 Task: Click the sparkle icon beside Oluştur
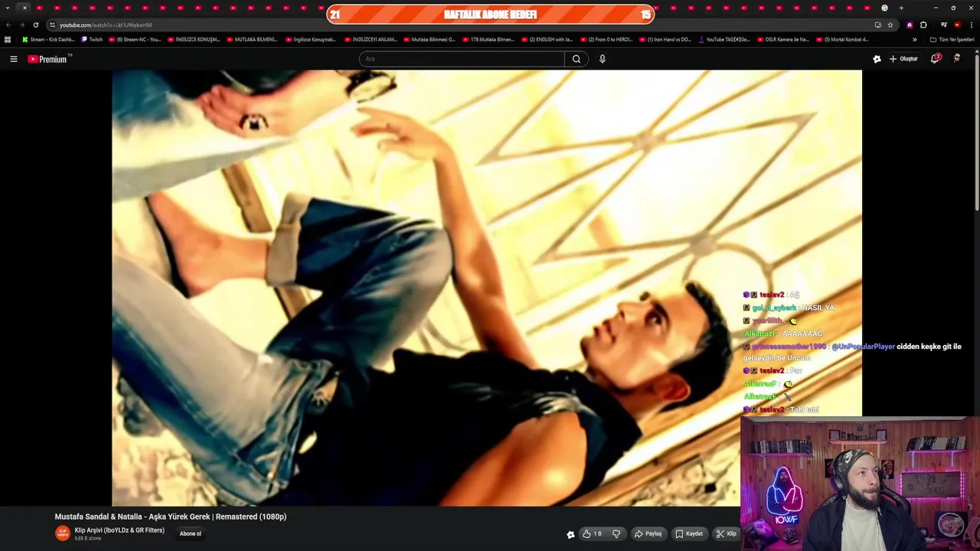click(877, 59)
